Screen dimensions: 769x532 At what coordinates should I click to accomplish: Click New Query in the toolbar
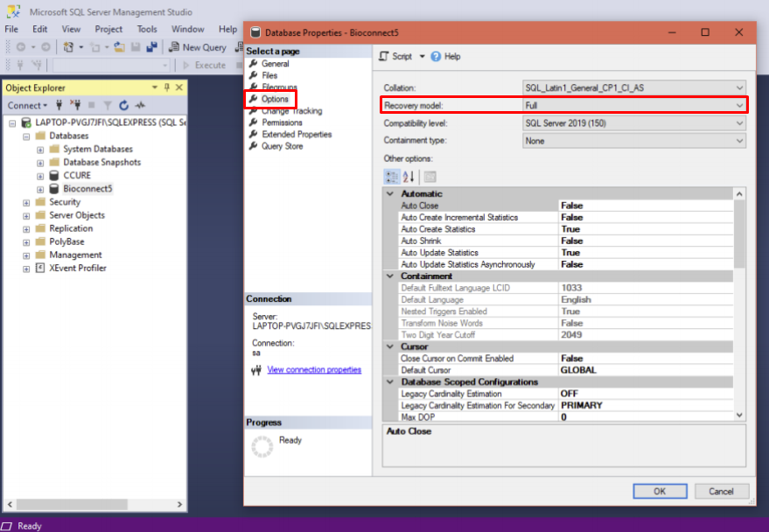(x=198, y=47)
